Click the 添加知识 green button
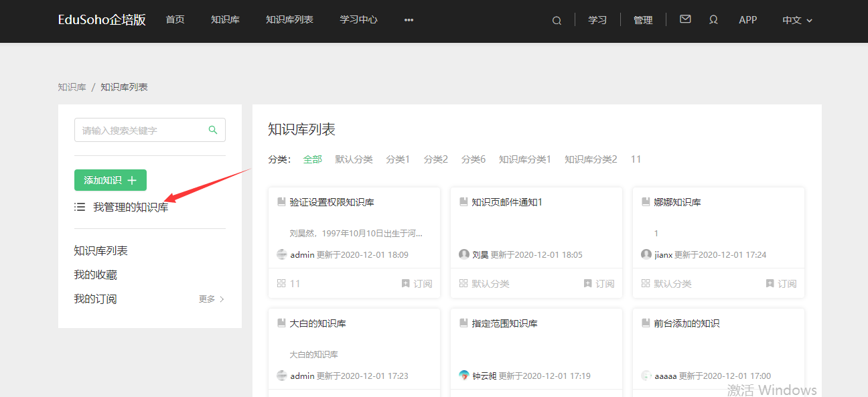868x397 pixels. tap(111, 180)
